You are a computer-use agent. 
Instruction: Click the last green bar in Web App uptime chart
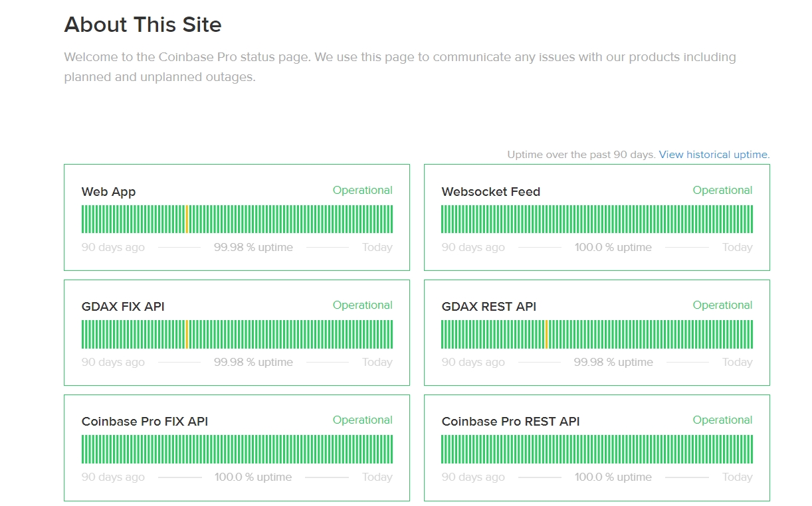point(391,219)
